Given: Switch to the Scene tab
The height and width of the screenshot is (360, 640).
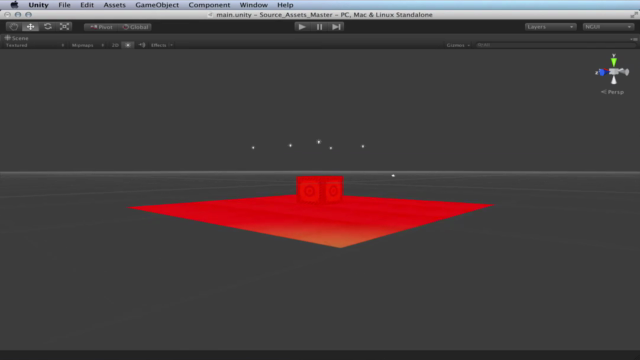Looking at the screenshot, I should pyautogui.click(x=16, y=38).
